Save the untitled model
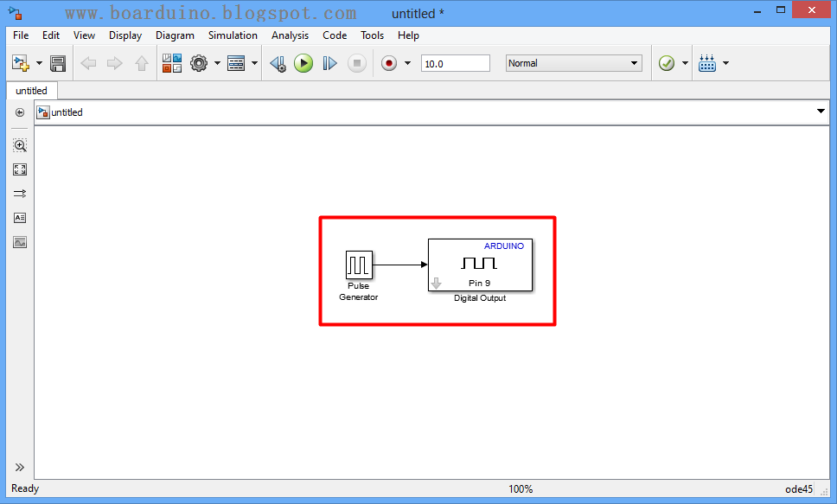The image size is (837, 504). [57, 62]
